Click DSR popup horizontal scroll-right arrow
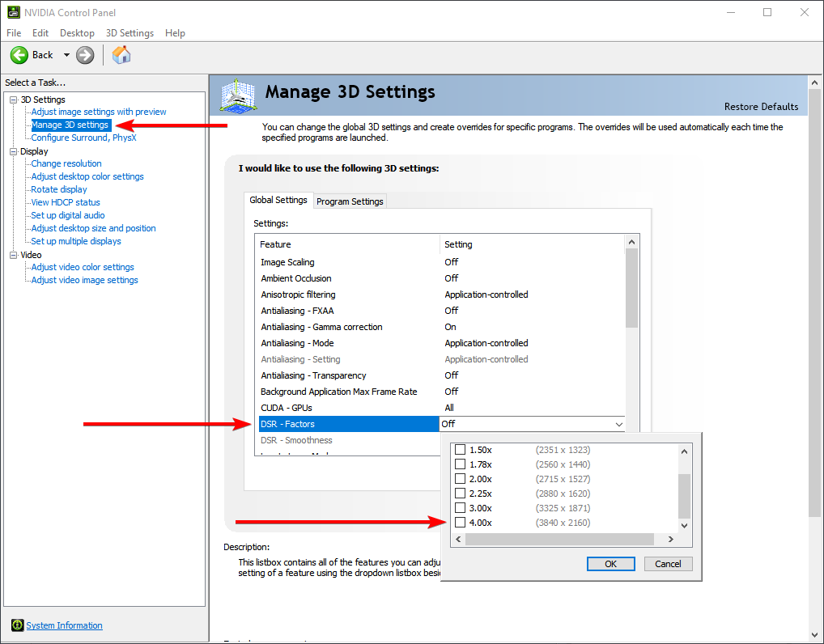Viewport: 824px width, 644px height. pos(670,539)
